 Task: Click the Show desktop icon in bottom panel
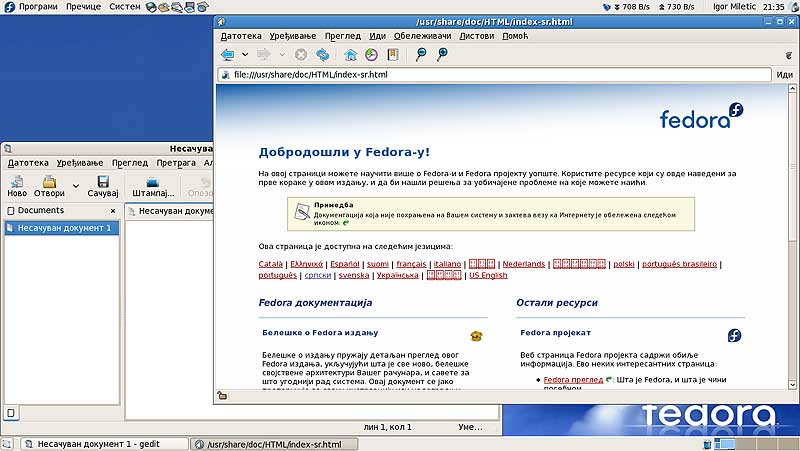[x=7, y=444]
